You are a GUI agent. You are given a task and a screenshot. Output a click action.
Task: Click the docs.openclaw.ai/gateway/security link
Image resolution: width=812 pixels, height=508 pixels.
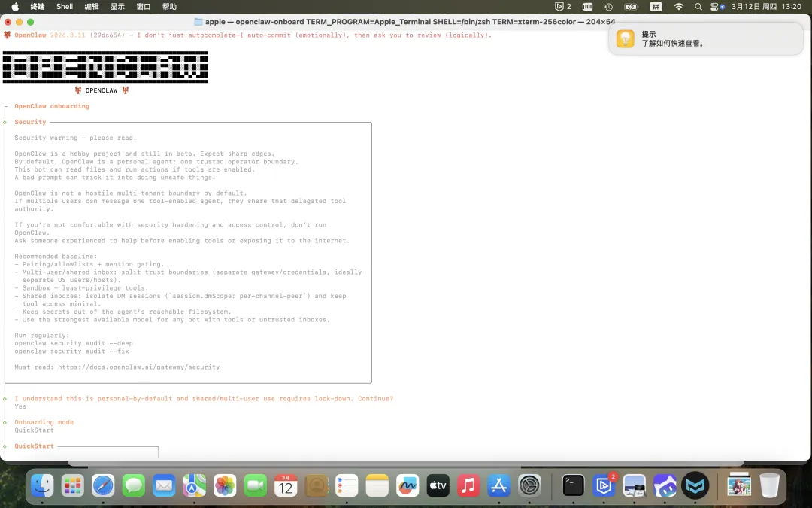[x=139, y=367]
